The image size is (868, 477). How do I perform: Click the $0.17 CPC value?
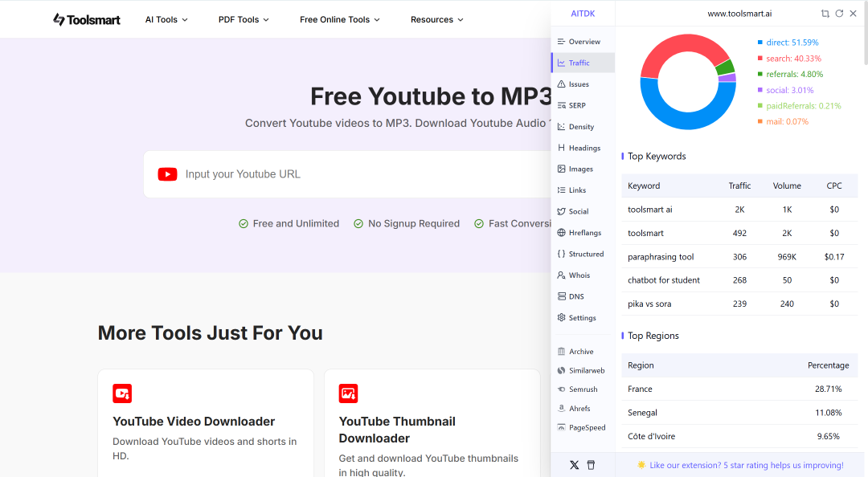(834, 257)
